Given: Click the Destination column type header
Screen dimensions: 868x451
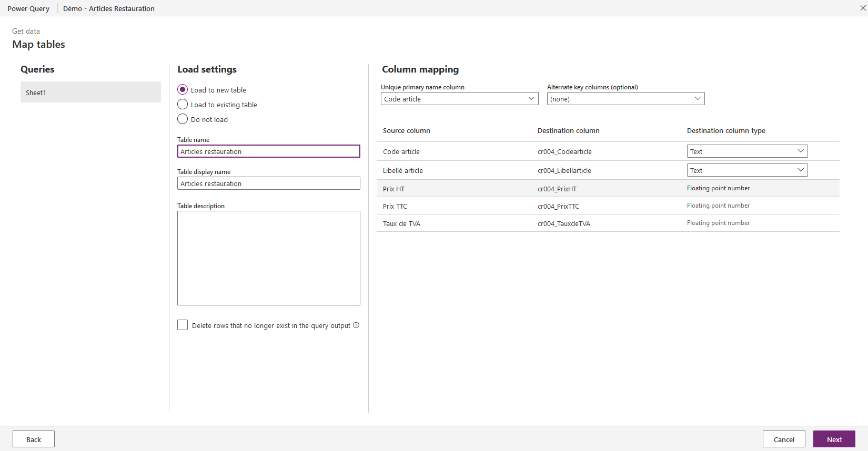Looking at the screenshot, I should pyautogui.click(x=726, y=131).
